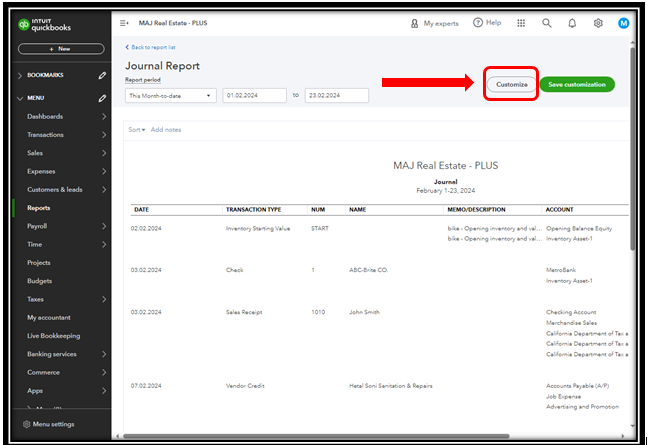Click the Vendor Credit transaction
Viewport: 649px width, 445px height.
[245, 386]
